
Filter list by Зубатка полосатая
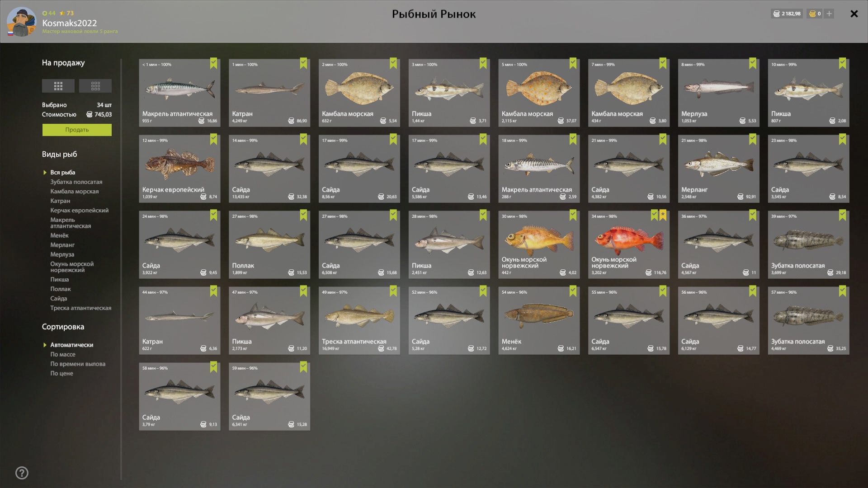tap(76, 182)
